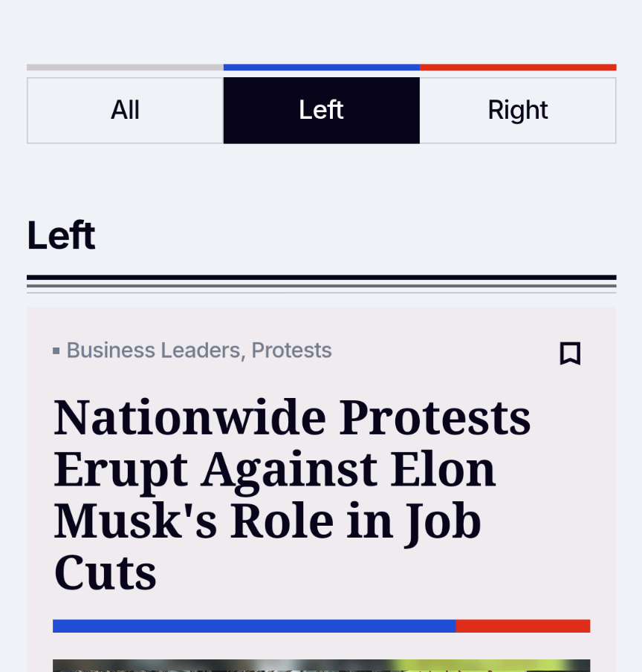Open the Protests topic link

(291, 350)
